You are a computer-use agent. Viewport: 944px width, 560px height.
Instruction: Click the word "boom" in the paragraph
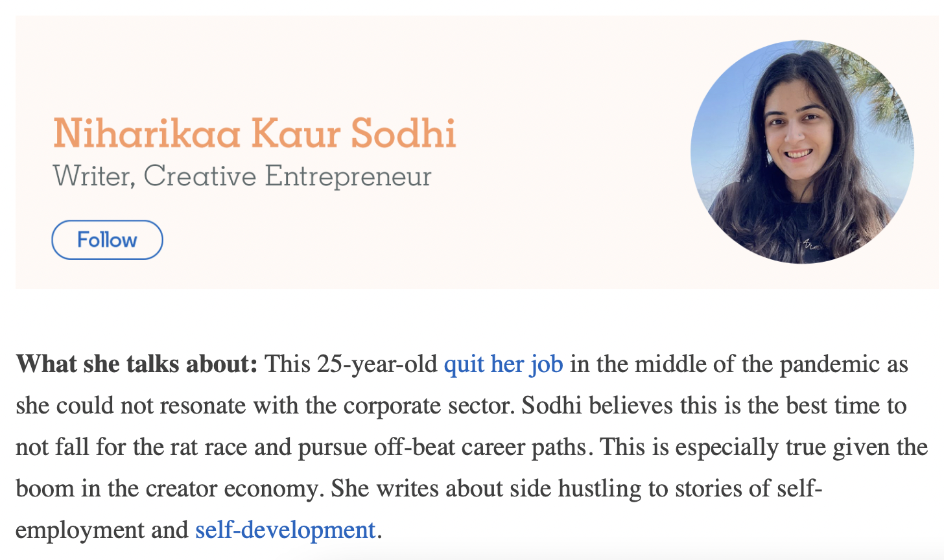(x=45, y=489)
